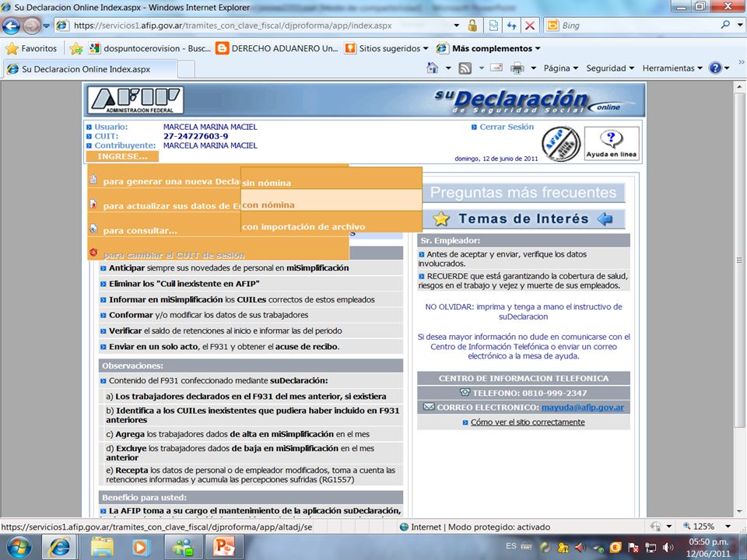This screenshot has width=747, height=560.
Task: Click the envelope icon beside CORREO ELECTRONICO
Action: [429, 407]
